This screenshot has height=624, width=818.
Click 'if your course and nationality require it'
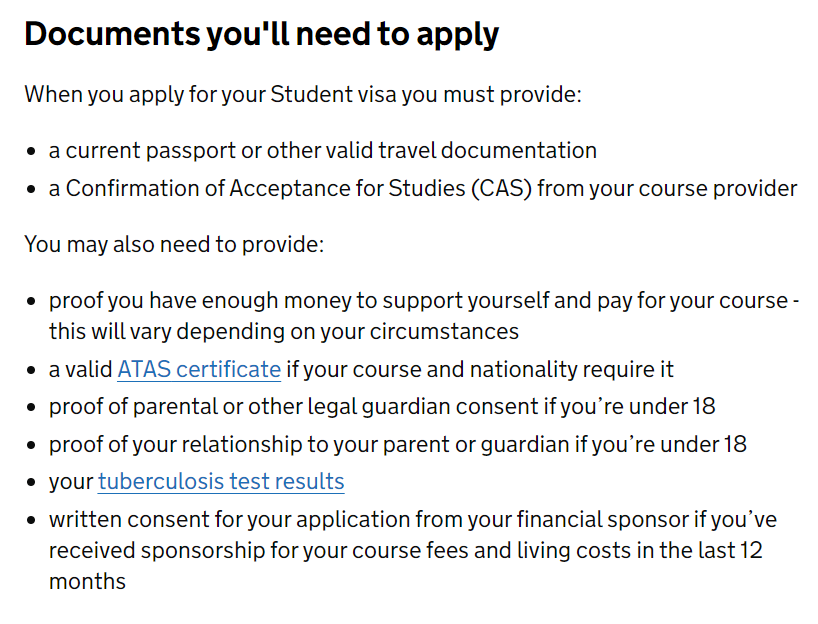[480, 369]
